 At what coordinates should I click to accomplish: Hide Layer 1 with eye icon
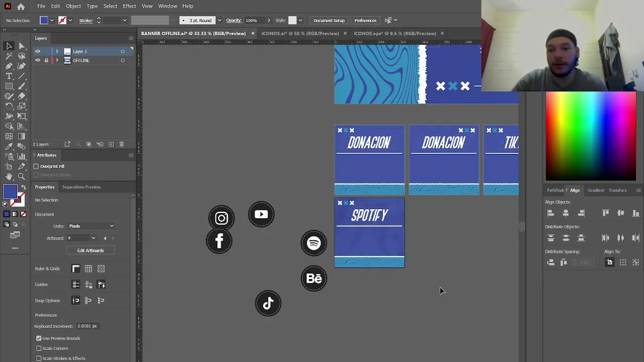(37, 51)
